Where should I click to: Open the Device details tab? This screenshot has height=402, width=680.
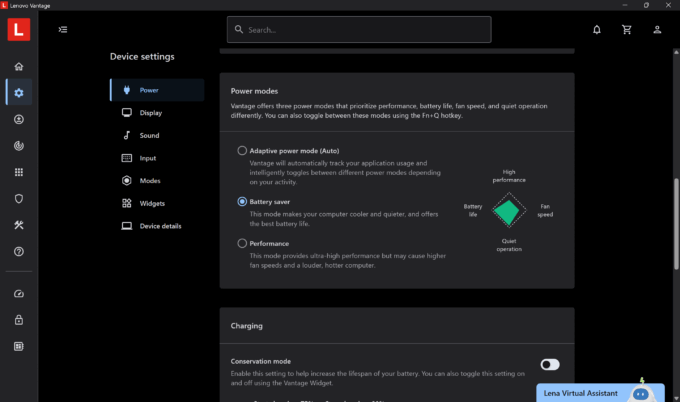coord(157,226)
